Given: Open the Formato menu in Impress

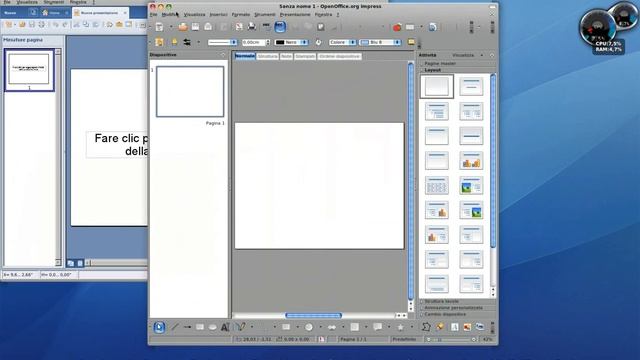Looking at the screenshot, I should [241, 15].
